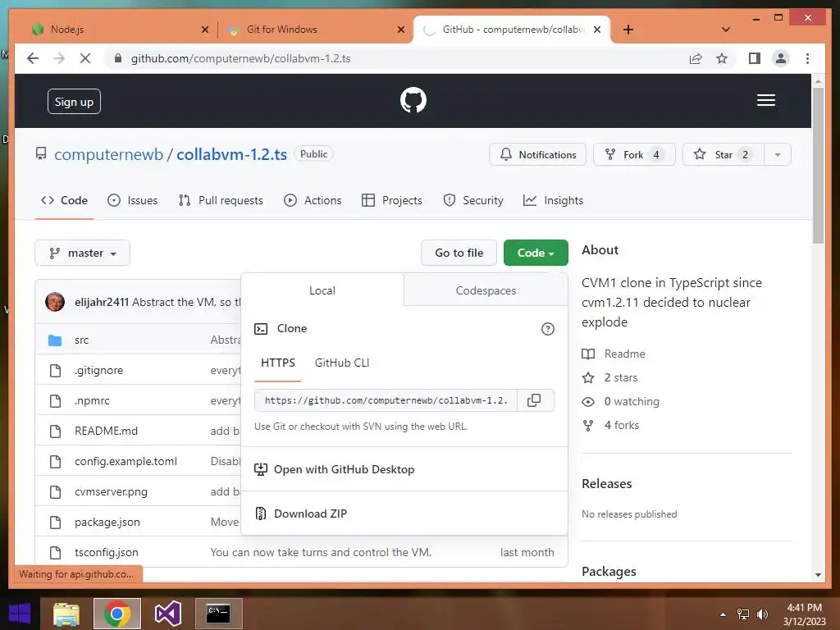Launch File Explorer from the taskbar
Screen dimensions: 840x630
tap(66, 614)
